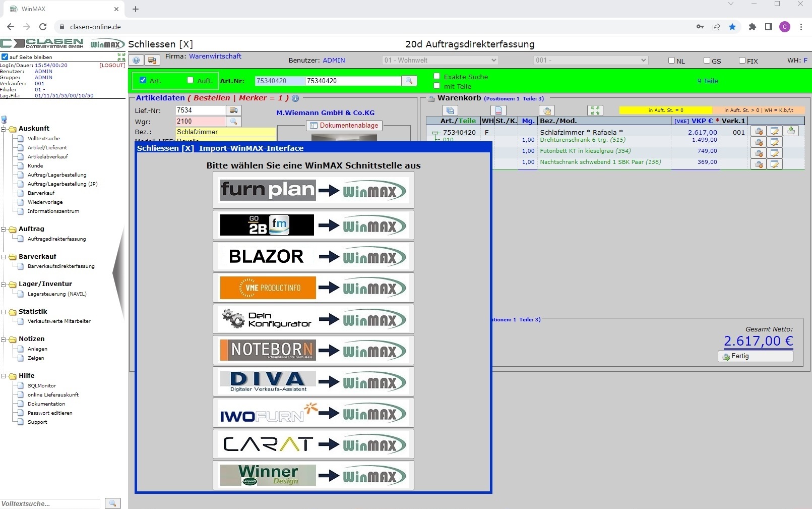The width and height of the screenshot is (812, 509).
Task: Pick the IWOFURN interface
Action: click(x=314, y=413)
